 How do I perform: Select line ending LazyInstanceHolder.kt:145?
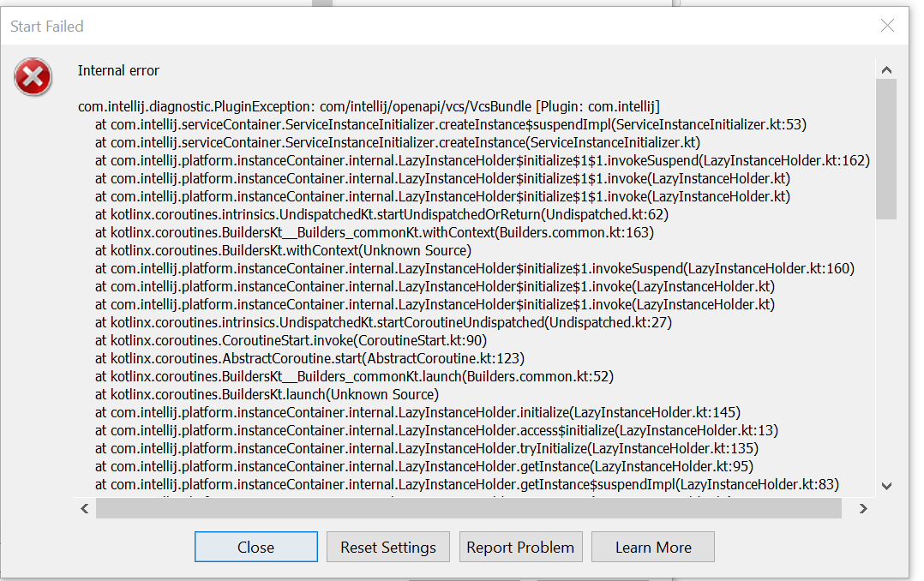pyautogui.click(x=417, y=412)
